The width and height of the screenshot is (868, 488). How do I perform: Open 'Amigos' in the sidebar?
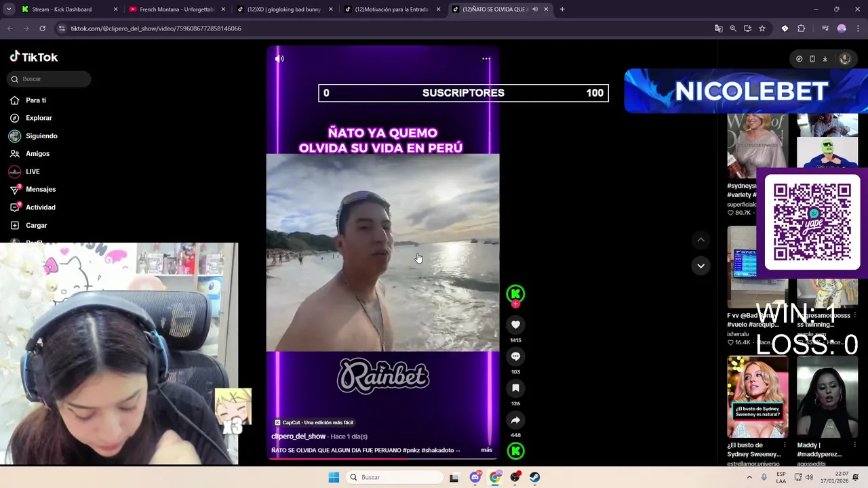coord(37,154)
